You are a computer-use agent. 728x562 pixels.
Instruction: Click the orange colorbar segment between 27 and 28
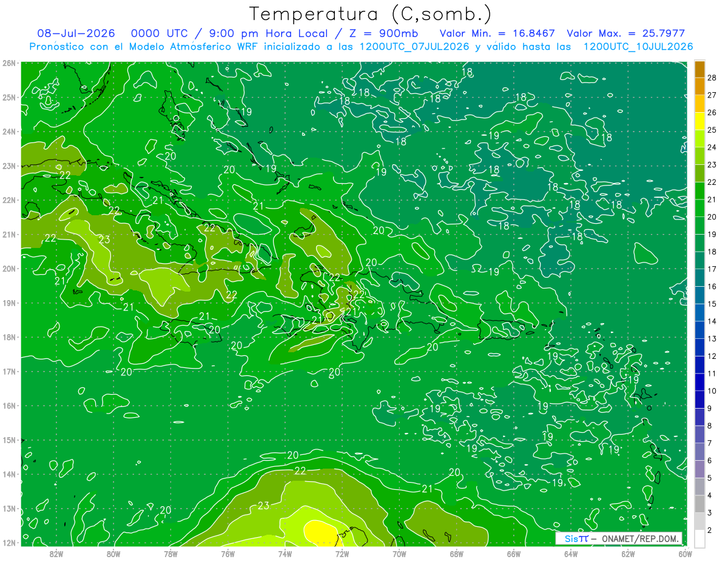(699, 87)
